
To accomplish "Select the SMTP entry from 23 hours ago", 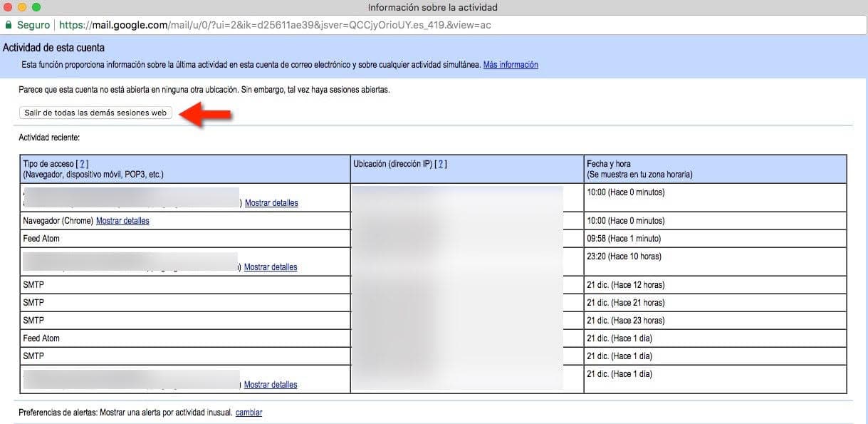I will pyautogui.click(x=33, y=321).
